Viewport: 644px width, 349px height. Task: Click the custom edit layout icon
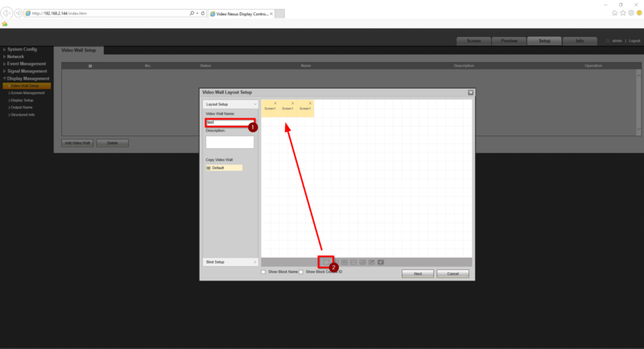371,262
